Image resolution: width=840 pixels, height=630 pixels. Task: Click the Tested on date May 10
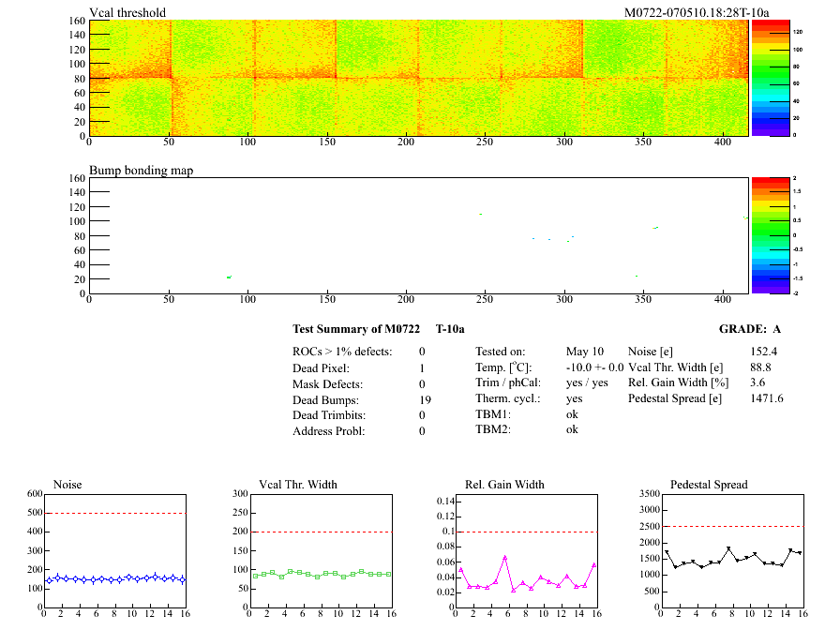point(584,352)
